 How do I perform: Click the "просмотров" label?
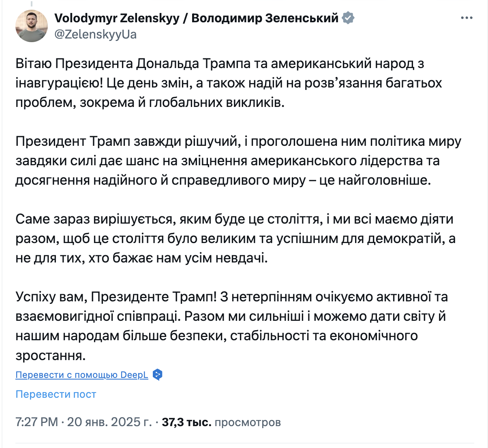pyautogui.click(x=248, y=422)
